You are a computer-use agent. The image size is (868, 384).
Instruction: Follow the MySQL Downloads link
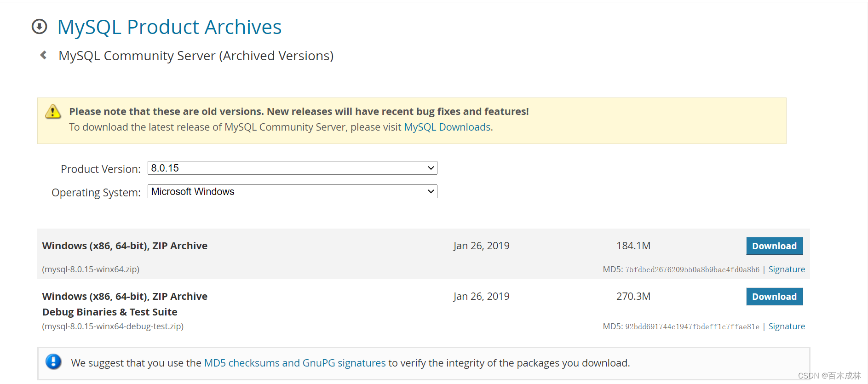(447, 127)
